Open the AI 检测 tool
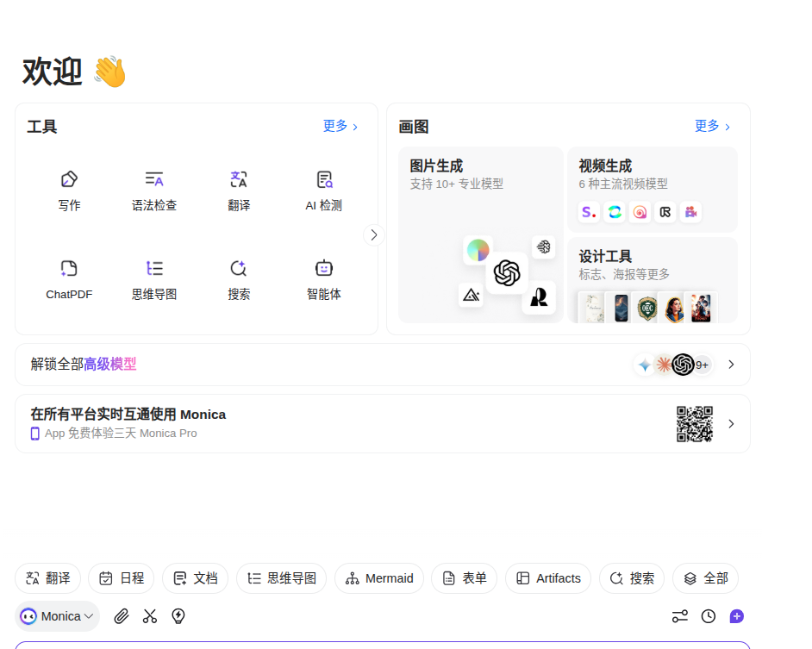 (323, 190)
